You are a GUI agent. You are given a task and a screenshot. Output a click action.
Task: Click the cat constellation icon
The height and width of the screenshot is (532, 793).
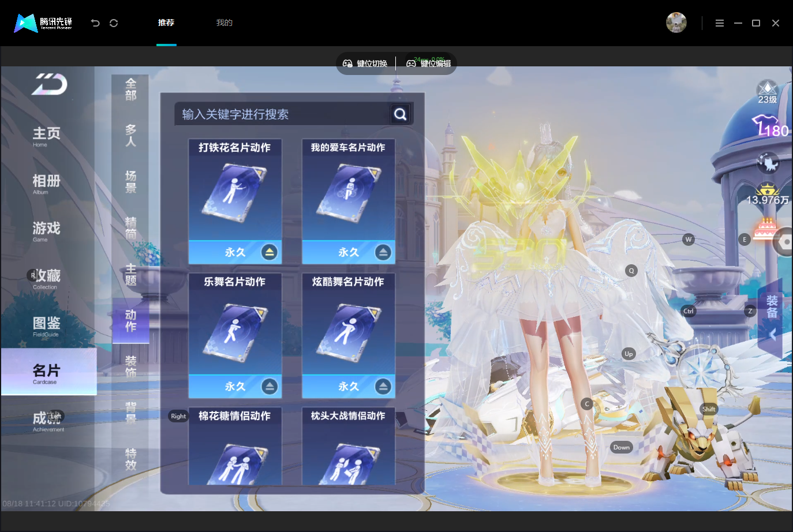click(x=768, y=163)
